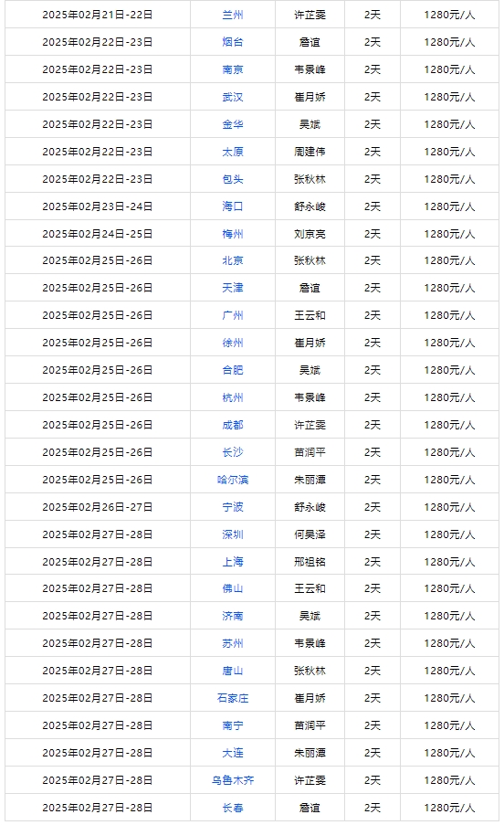Select instructor name 刘京亮

pyautogui.click(x=310, y=234)
